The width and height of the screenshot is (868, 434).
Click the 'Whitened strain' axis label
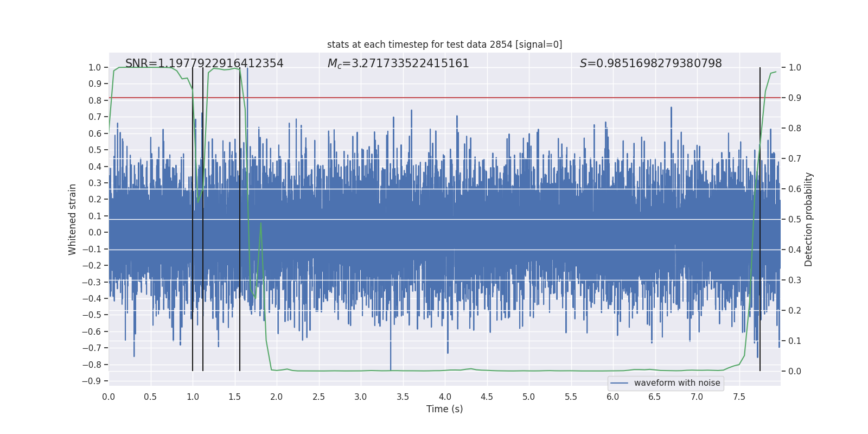pos(73,220)
